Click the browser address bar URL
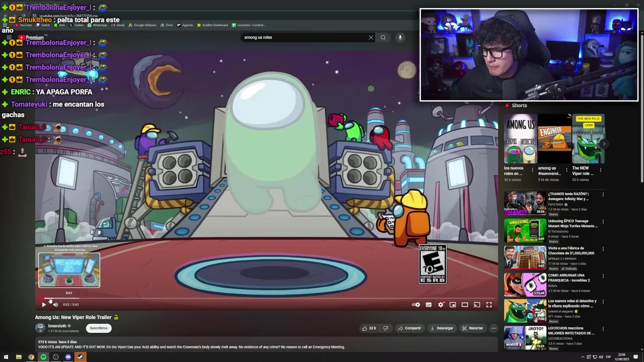This screenshot has height=362, width=644. click(x=69, y=16)
